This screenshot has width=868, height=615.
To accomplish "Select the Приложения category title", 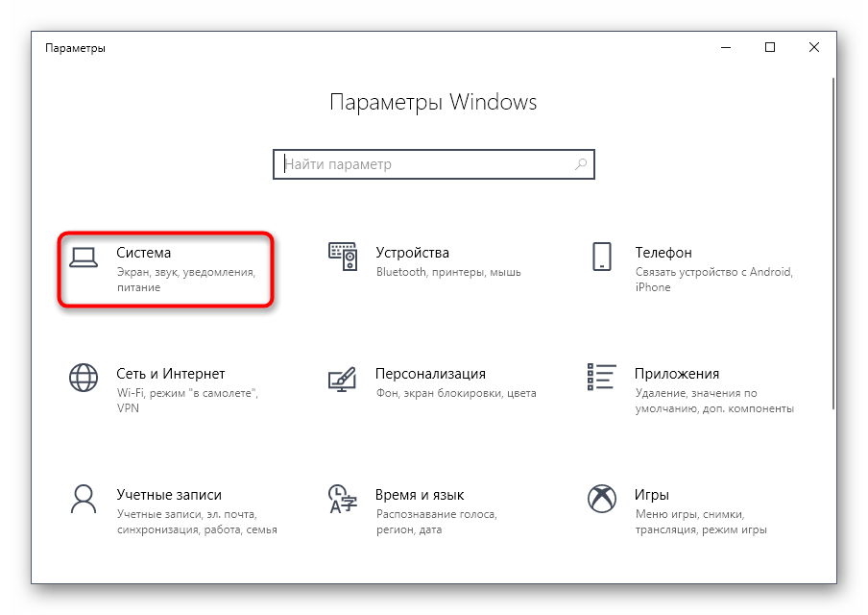I will (677, 374).
